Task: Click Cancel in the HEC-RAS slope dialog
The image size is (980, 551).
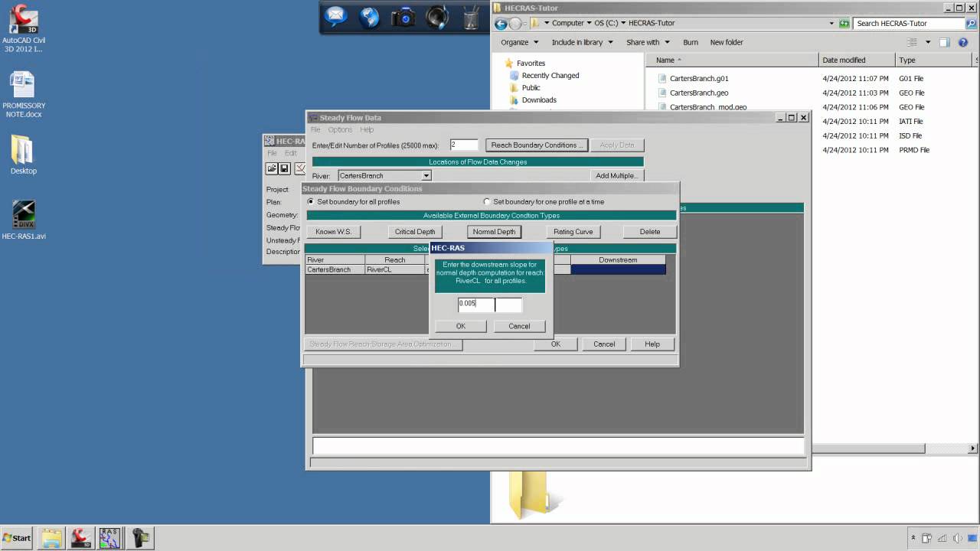Action: [x=519, y=326]
